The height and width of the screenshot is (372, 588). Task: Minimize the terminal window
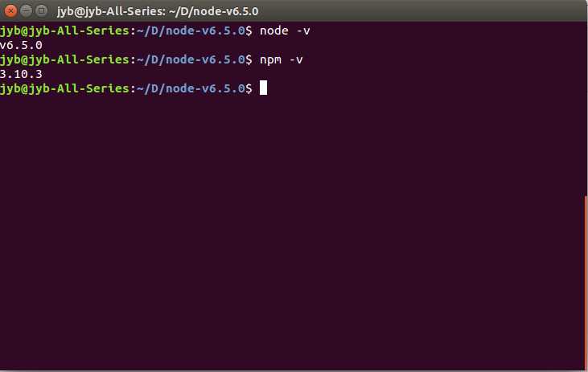point(27,9)
